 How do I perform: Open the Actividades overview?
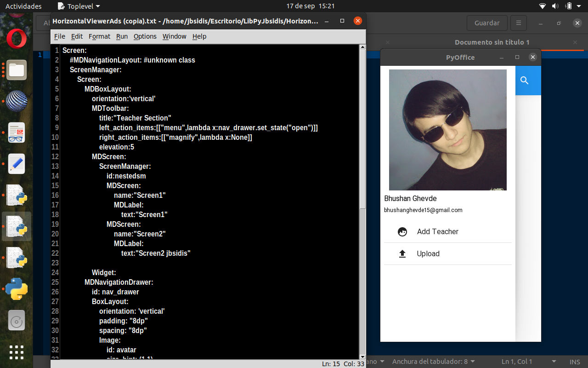[x=23, y=6]
